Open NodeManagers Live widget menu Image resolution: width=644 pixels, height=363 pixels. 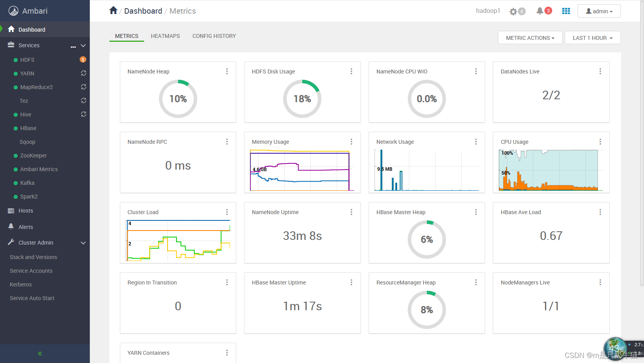click(600, 282)
